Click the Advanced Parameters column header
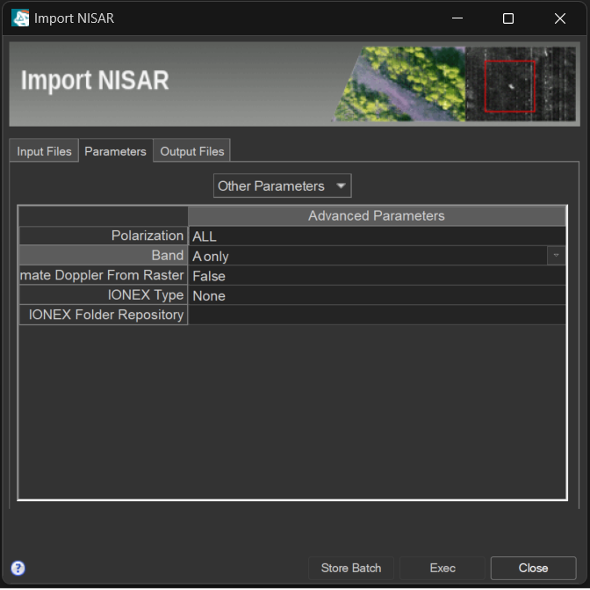This screenshot has height=590, width=590. (x=377, y=216)
